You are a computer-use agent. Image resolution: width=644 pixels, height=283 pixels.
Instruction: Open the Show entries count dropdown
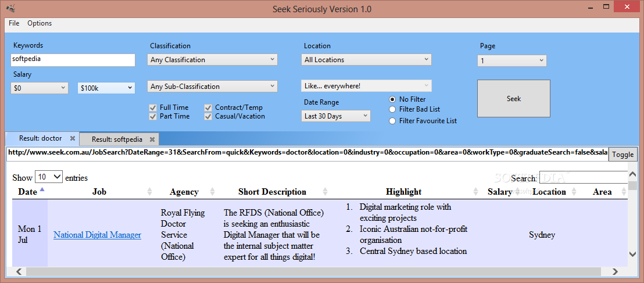tap(49, 177)
